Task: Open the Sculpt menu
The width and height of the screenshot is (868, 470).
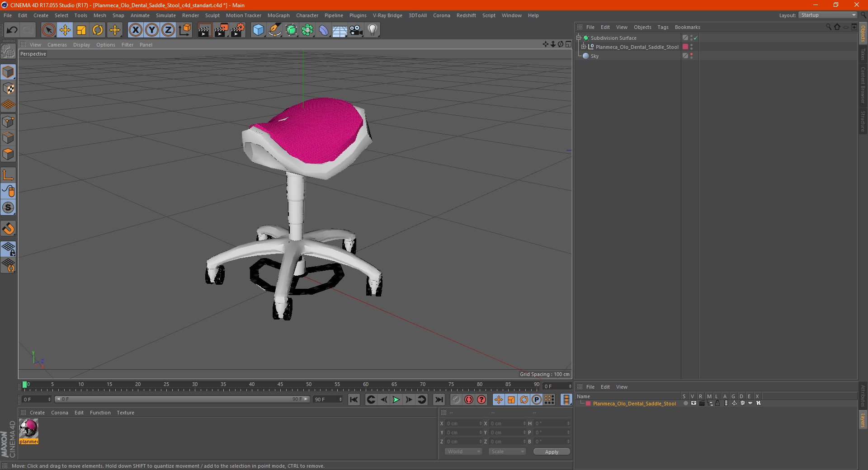Action: (212, 15)
